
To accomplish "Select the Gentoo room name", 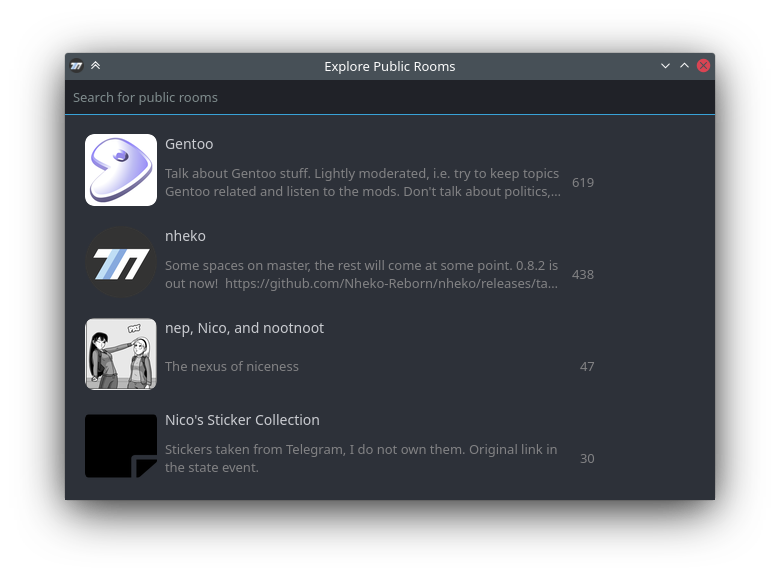I will (189, 144).
